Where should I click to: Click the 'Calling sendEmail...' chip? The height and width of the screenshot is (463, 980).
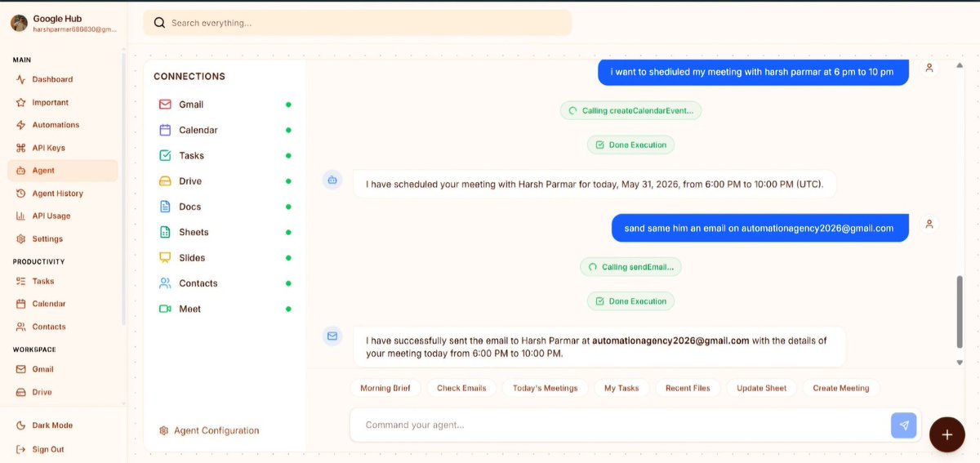(x=630, y=267)
